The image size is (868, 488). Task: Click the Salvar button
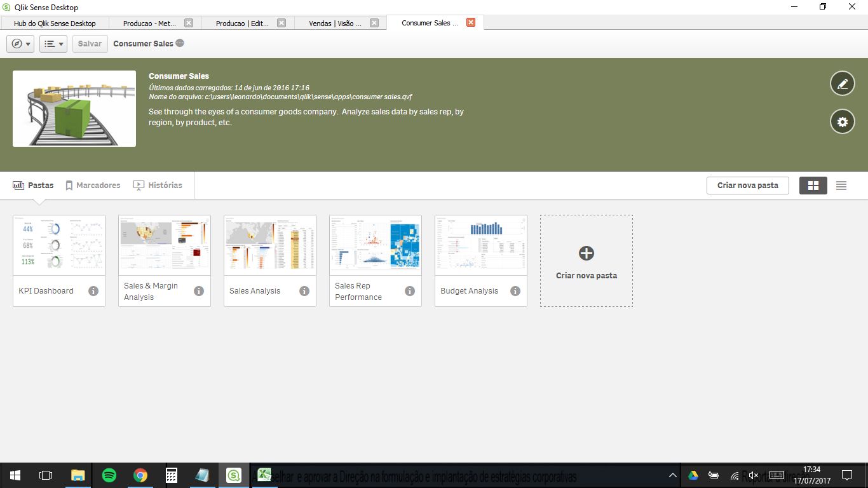point(90,44)
